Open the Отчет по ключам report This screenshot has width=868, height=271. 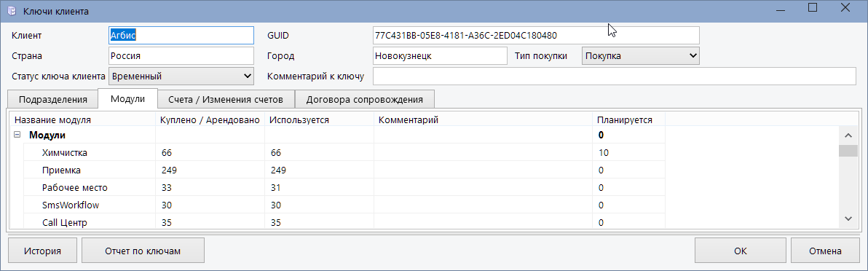pos(143,251)
